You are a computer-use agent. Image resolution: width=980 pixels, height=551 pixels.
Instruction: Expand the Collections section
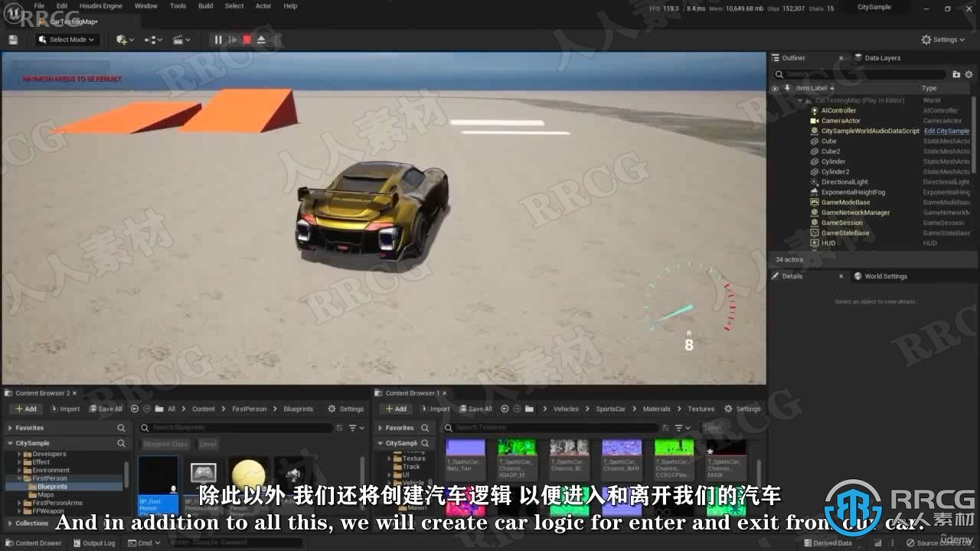coord(10,523)
